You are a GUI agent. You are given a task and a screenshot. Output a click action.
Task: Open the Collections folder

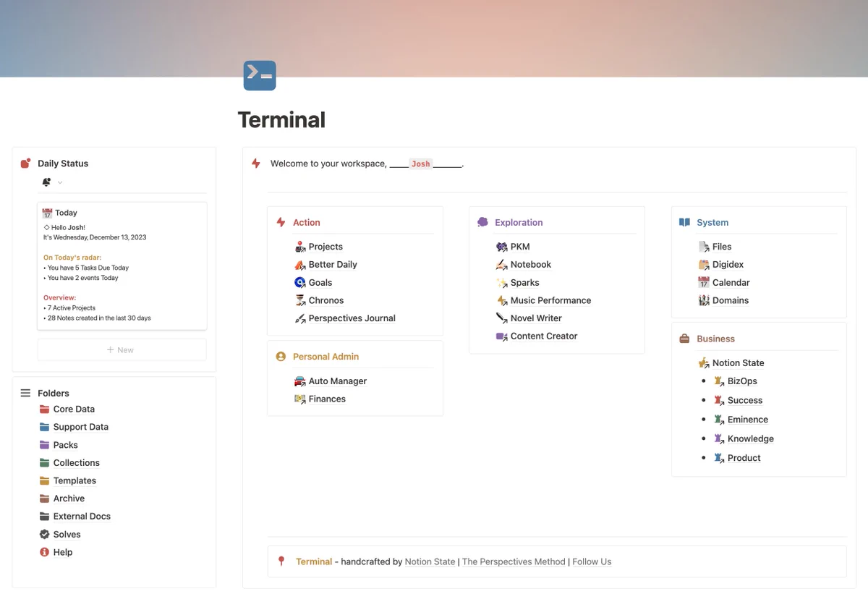tap(77, 463)
